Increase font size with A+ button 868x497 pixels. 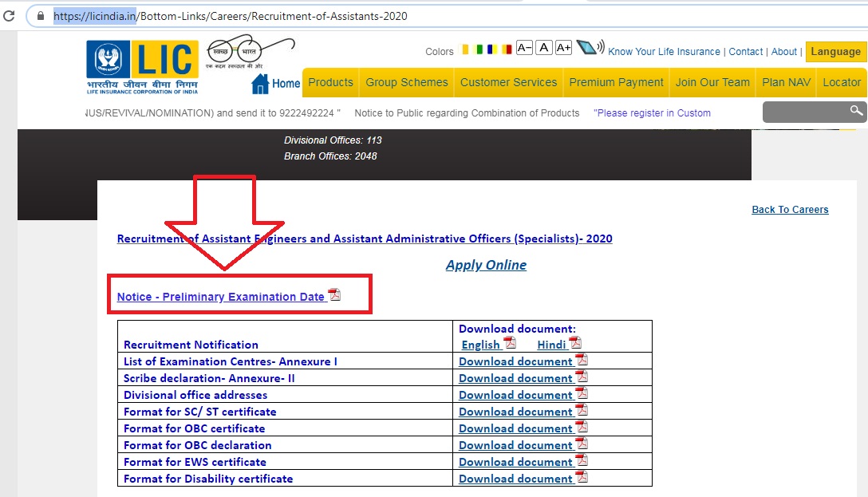click(x=563, y=48)
